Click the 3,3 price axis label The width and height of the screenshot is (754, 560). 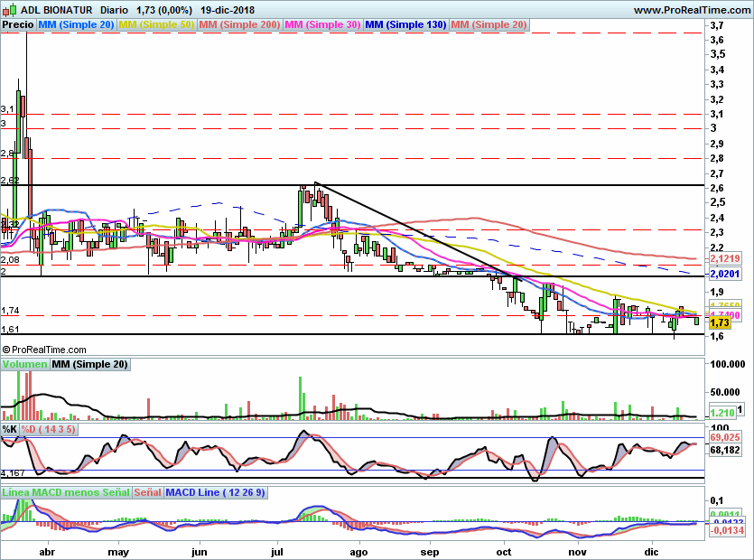click(x=718, y=84)
